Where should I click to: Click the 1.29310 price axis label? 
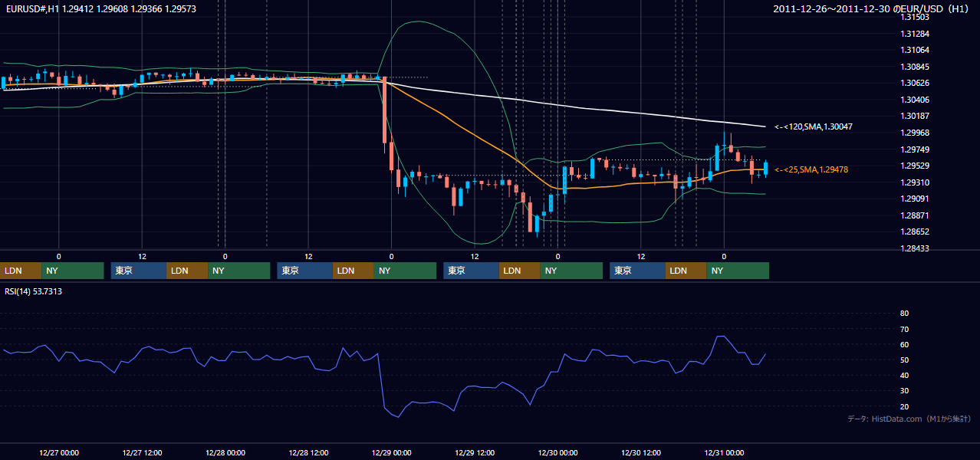(x=915, y=182)
